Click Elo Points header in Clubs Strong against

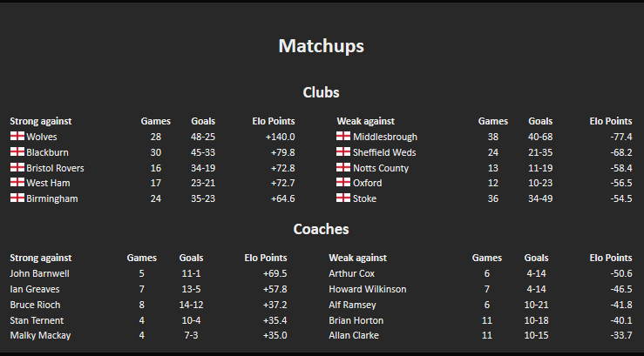(274, 121)
